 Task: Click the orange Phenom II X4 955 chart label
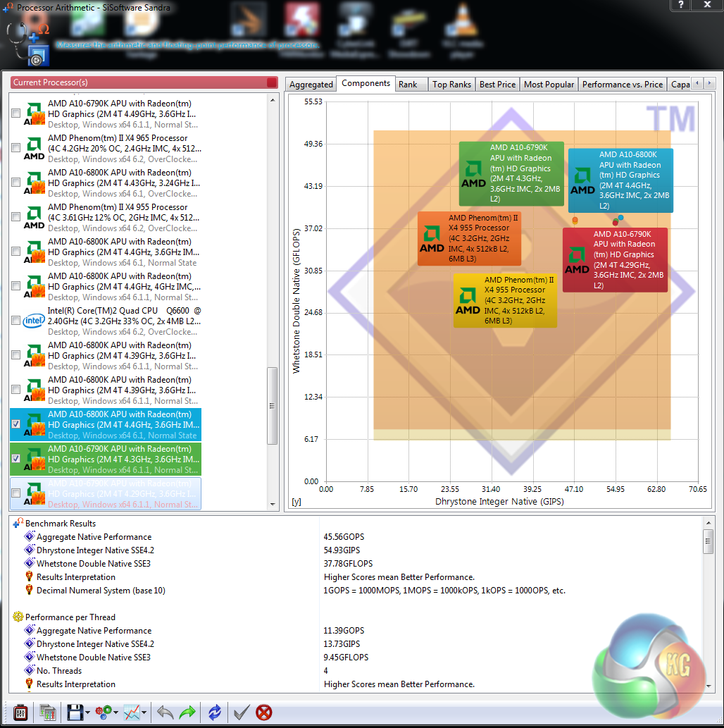pos(469,238)
